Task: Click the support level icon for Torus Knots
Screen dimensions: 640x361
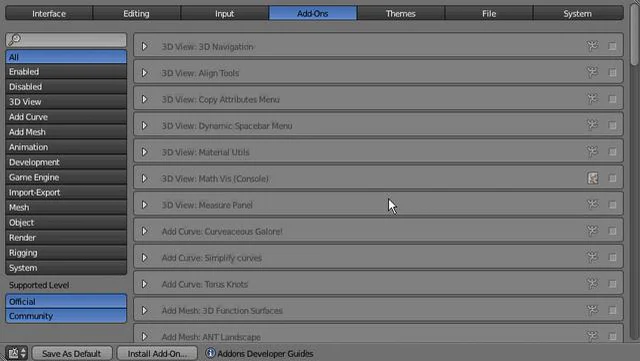Action: click(x=592, y=283)
